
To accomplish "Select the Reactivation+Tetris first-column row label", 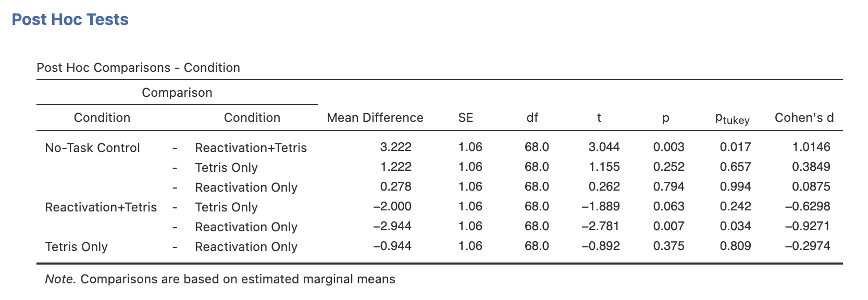I will coord(101,207).
